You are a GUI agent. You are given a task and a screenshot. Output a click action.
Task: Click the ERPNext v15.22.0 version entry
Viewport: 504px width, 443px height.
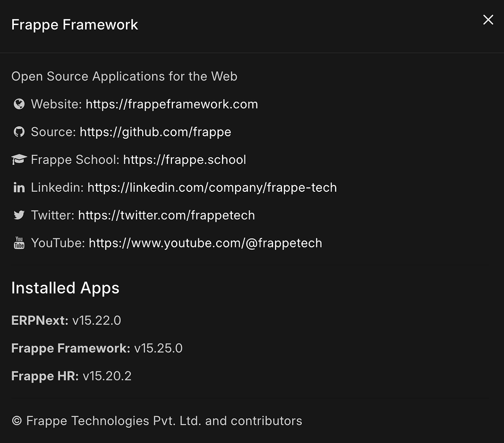click(66, 320)
